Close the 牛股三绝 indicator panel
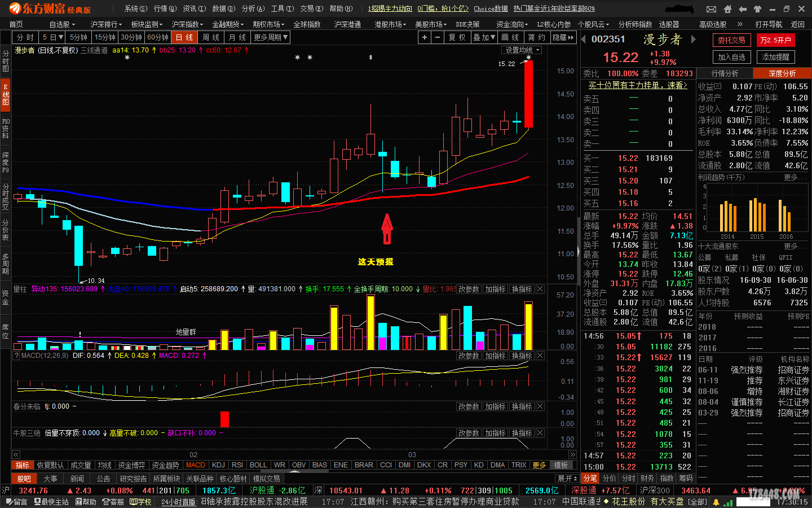The image size is (812, 508). click(540, 433)
